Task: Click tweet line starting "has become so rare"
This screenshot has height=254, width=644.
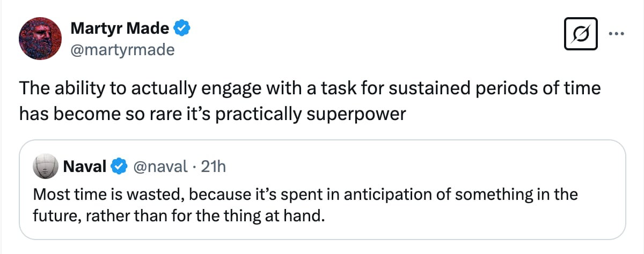Action: click(x=211, y=114)
